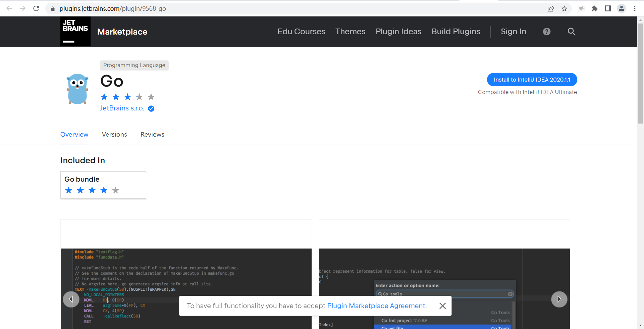This screenshot has height=329, width=644.
Task: Go to Marketplace home
Action: (x=122, y=32)
